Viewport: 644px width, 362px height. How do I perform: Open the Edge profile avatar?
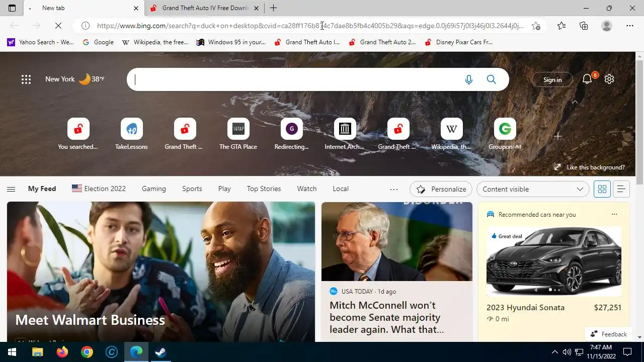(x=607, y=26)
